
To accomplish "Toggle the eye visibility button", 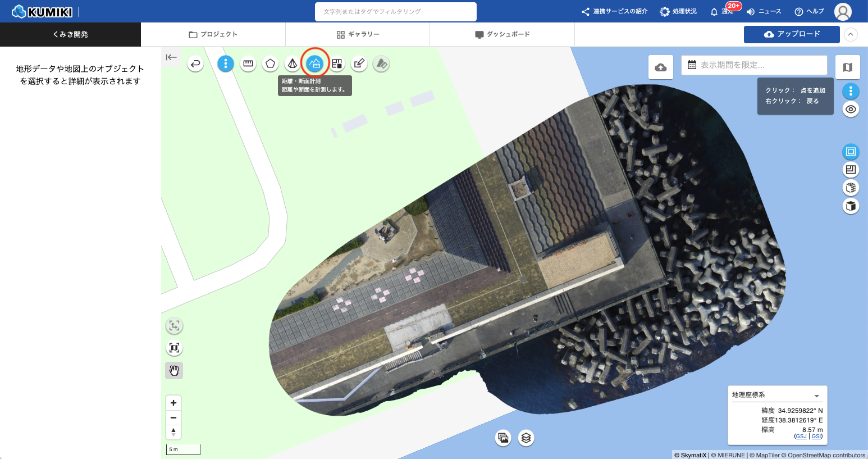I will coord(851,110).
